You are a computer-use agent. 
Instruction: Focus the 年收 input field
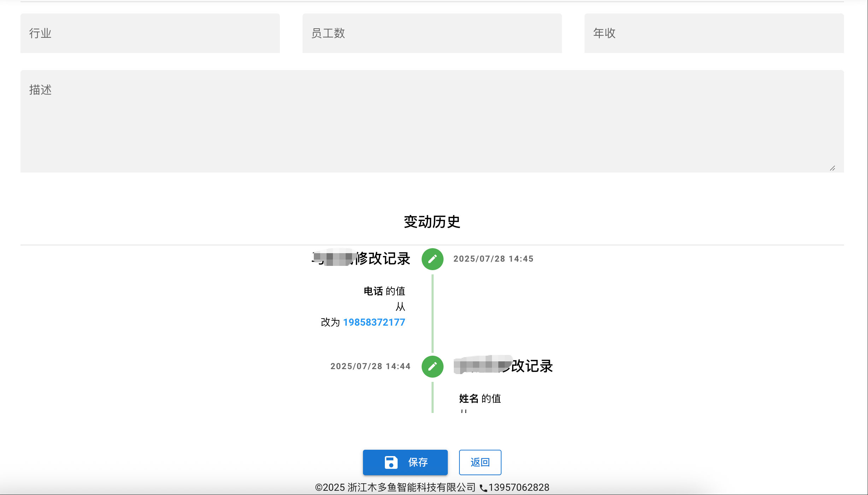[714, 33]
